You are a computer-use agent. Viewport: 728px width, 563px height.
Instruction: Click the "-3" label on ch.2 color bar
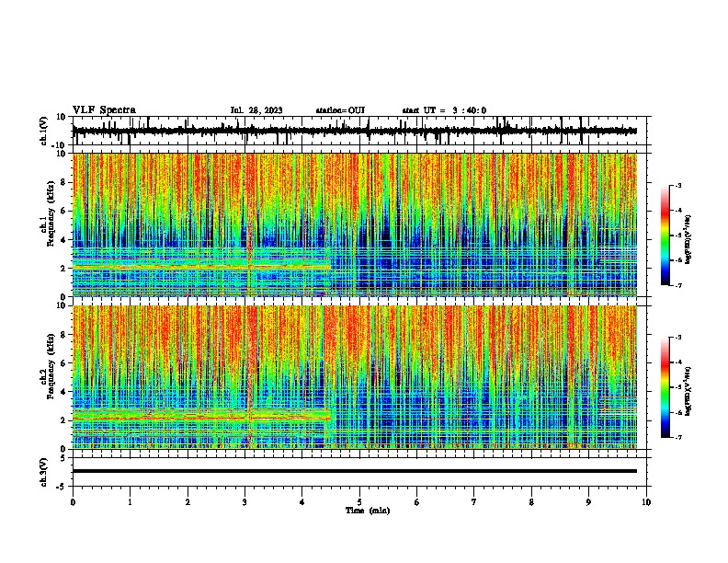coord(677,338)
